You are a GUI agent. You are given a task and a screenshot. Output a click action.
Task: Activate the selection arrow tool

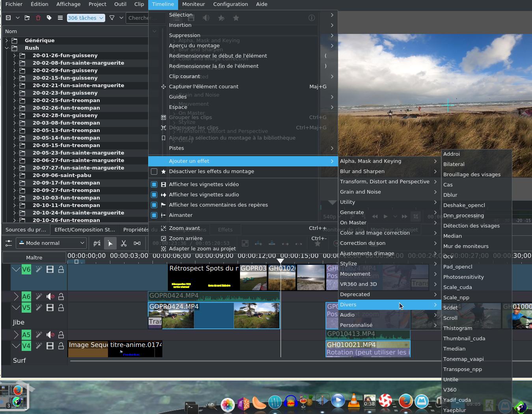click(x=110, y=243)
